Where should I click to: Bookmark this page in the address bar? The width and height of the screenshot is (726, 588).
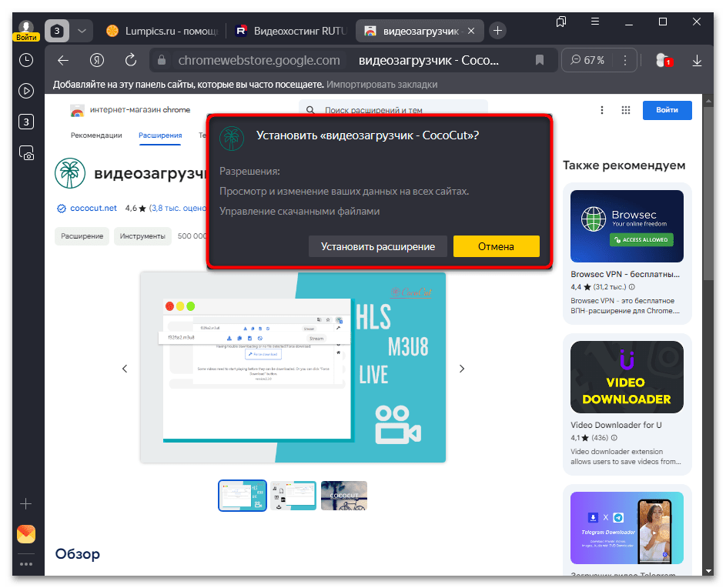coord(540,60)
